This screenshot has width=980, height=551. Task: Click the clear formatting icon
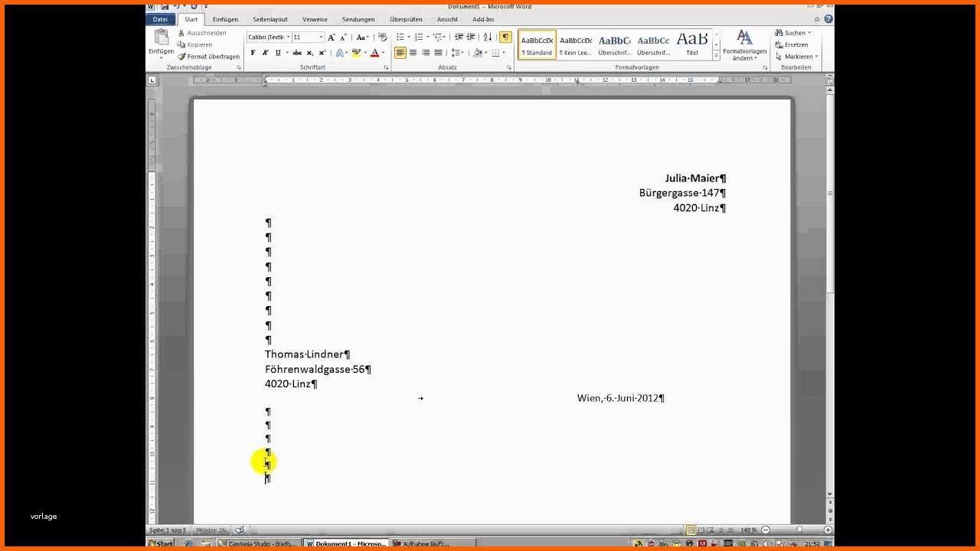pyautogui.click(x=383, y=37)
